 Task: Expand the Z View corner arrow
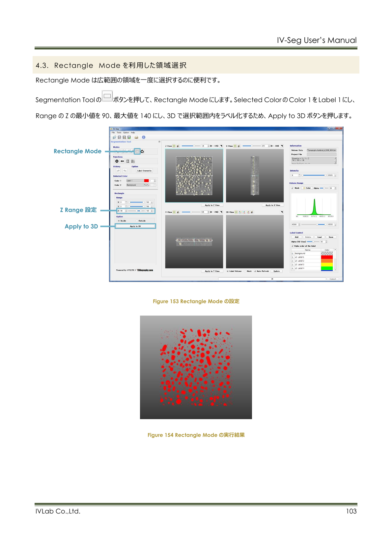[x=221, y=146]
